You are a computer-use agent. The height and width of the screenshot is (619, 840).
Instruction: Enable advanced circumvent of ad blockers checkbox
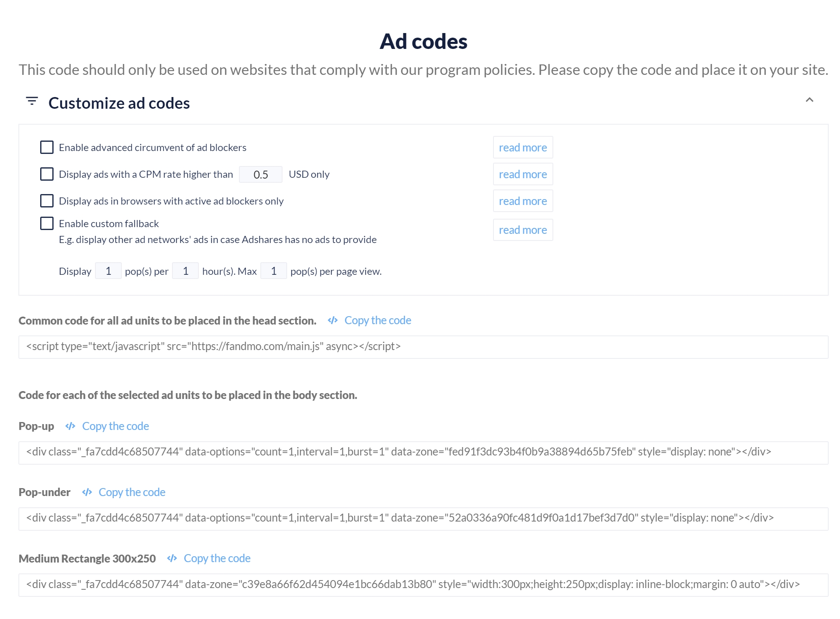click(47, 147)
